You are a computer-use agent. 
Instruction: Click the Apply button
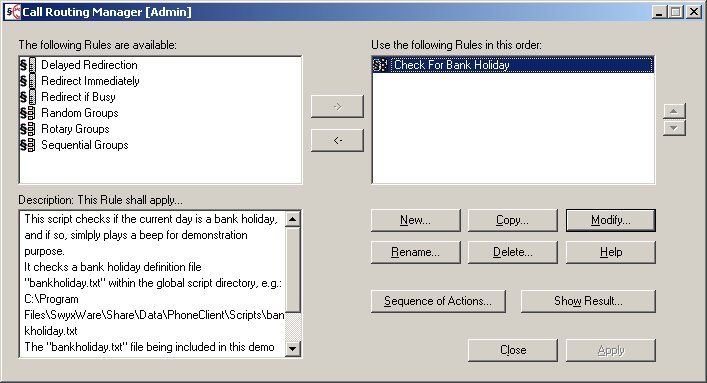(x=611, y=351)
